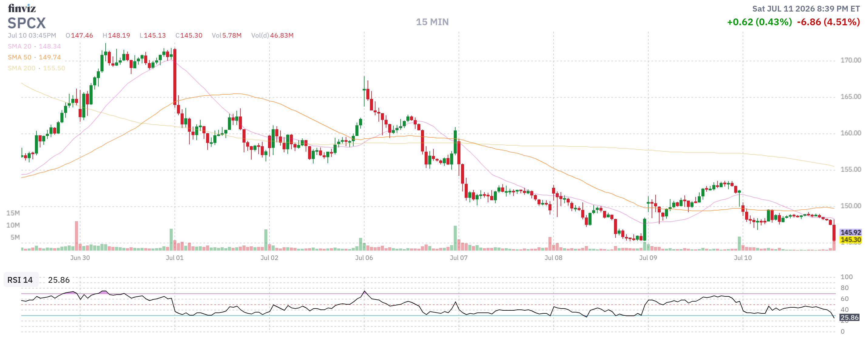Click the red -6.86 (4.51%) change
868x341 pixels.
[x=828, y=22]
